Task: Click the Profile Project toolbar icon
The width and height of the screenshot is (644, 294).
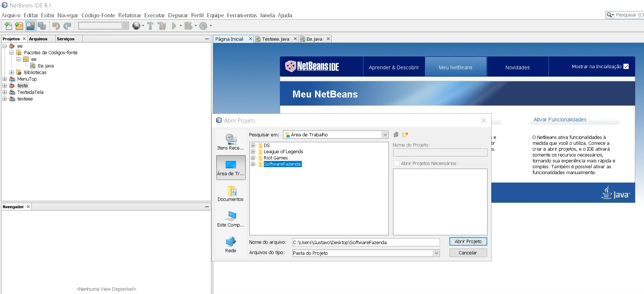Action: pyautogui.click(x=203, y=26)
